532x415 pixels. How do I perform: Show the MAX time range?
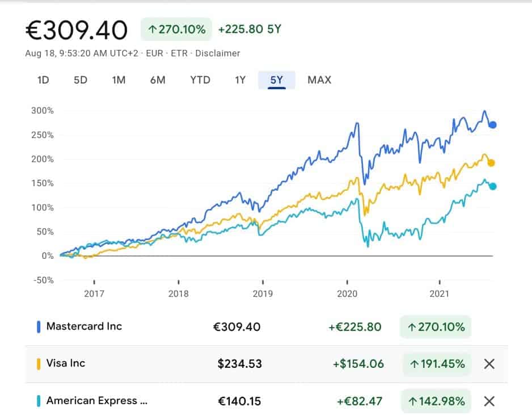coord(319,80)
